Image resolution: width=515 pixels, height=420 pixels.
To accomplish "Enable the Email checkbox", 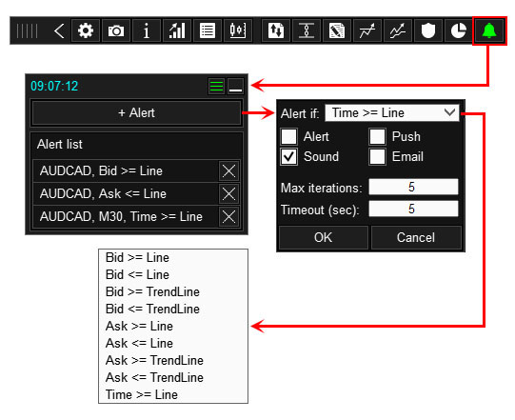I will pos(377,156).
